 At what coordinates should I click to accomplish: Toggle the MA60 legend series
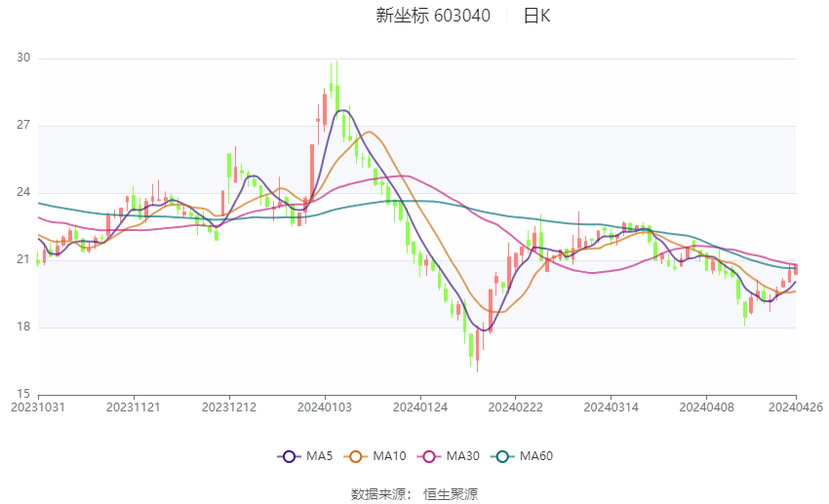(522, 456)
